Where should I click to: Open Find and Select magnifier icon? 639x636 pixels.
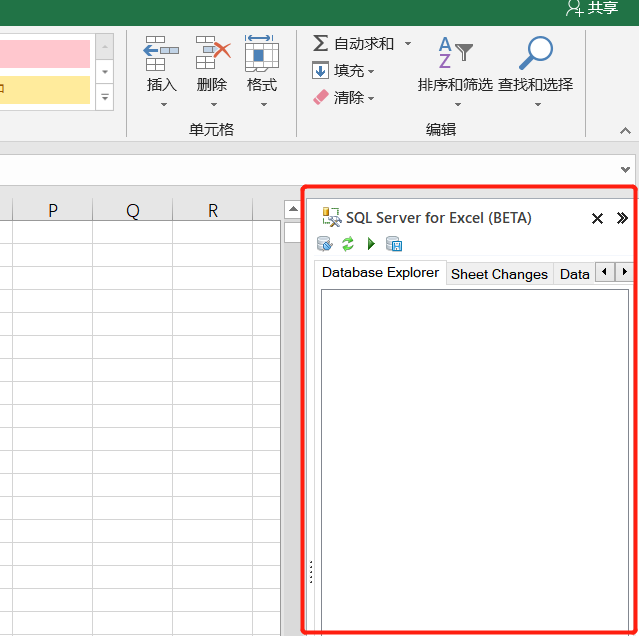[535, 53]
